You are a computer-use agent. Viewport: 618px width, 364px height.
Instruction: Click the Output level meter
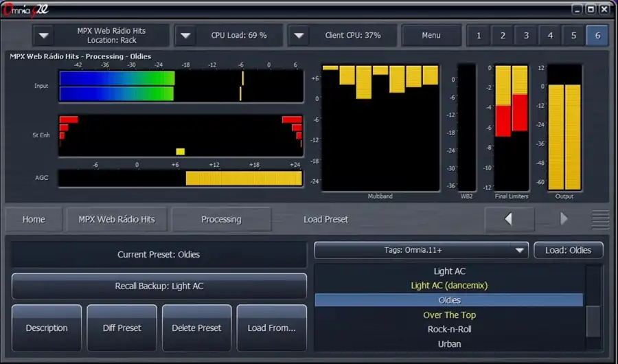click(x=564, y=128)
